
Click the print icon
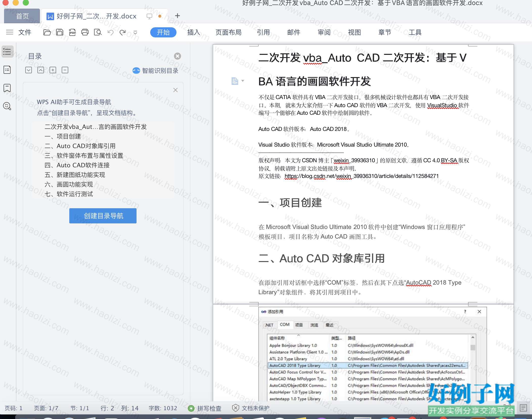tap(85, 32)
